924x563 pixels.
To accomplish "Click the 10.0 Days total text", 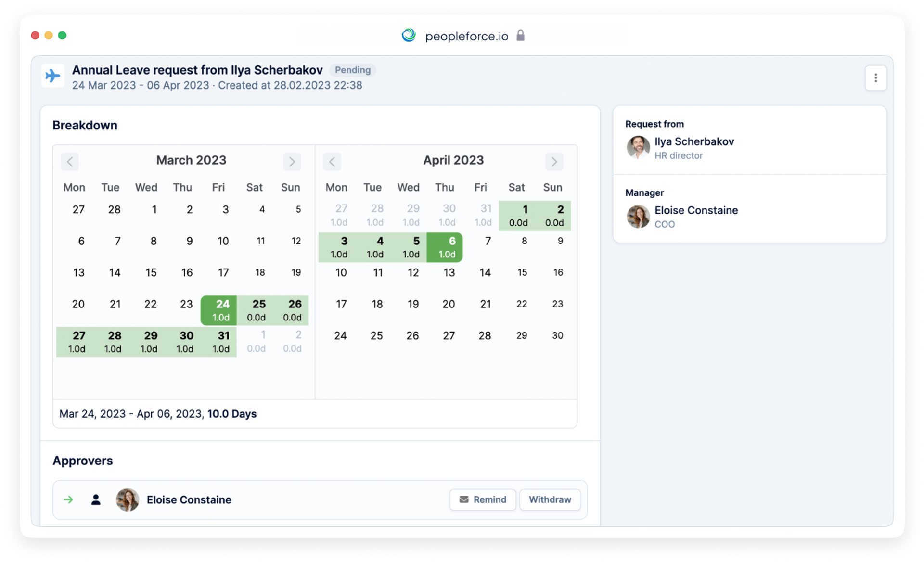I will coord(232,414).
